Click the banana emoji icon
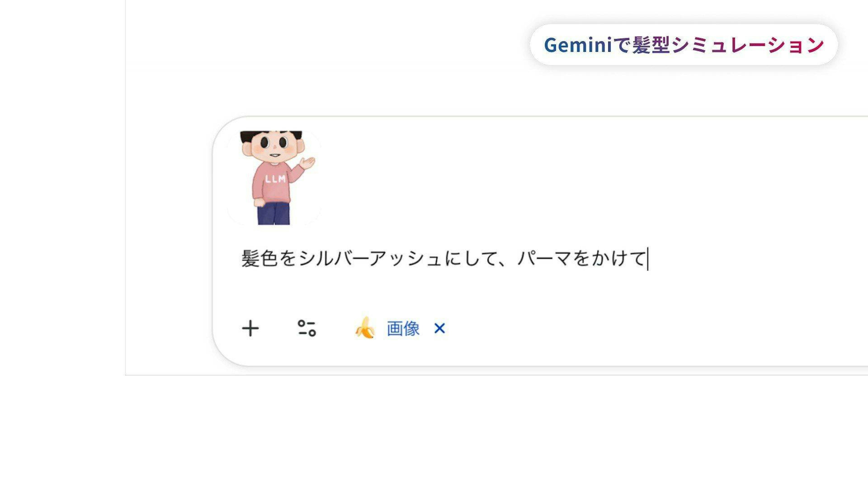 coord(365,328)
